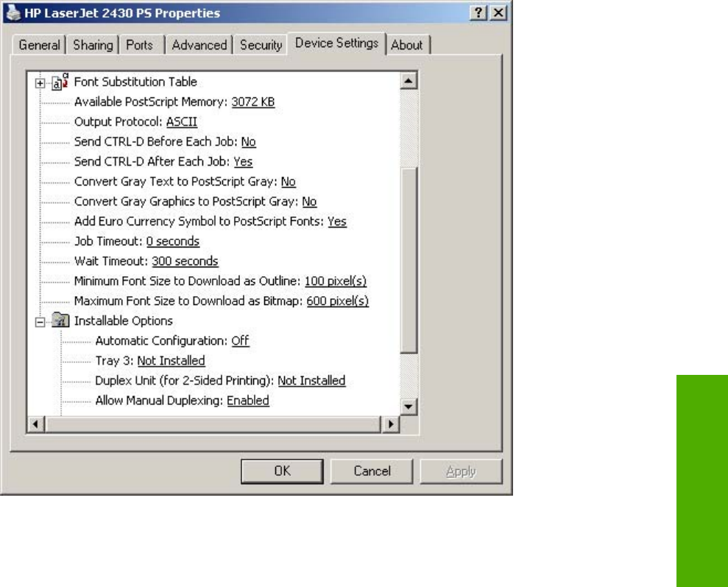Select the Available PostScript Memory label

(x=151, y=102)
